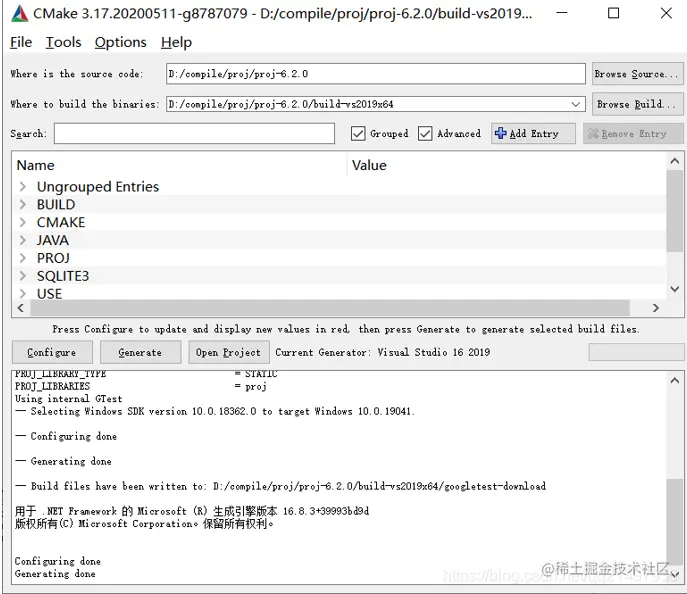The image size is (687, 594).
Task: Click the cache list vertical scrollbar thumb
Action: [x=675, y=211]
